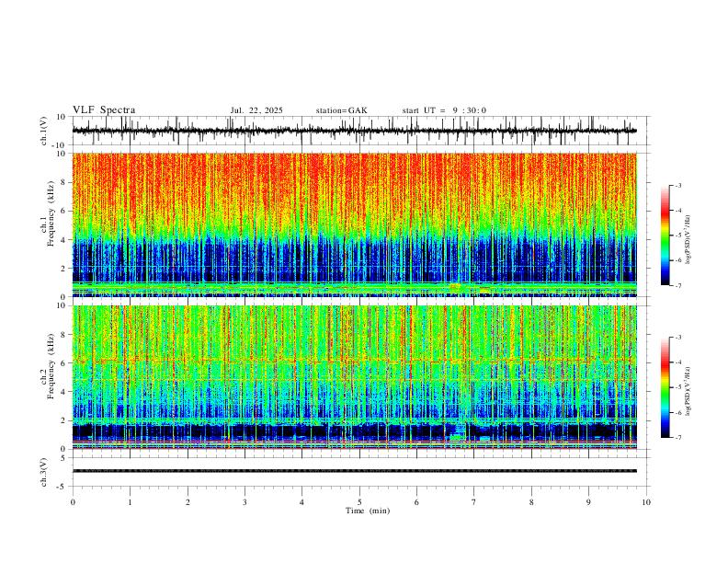Click the ch.3 black signal band
The width and height of the screenshot is (728, 563).
354,471
